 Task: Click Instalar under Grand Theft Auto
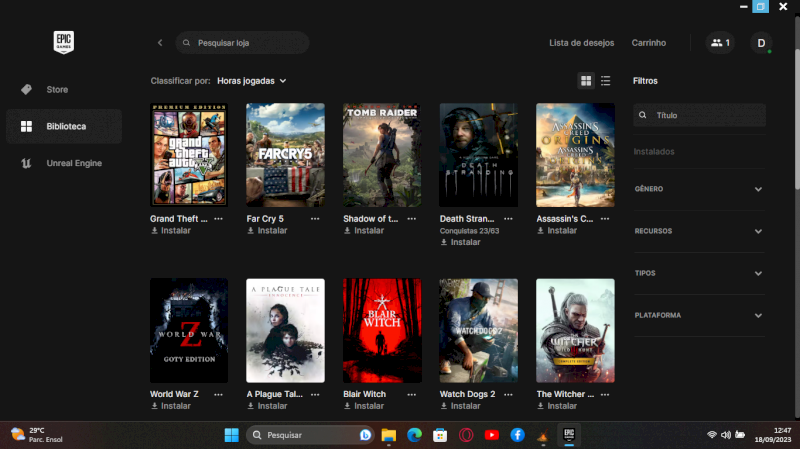pyautogui.click(x=170, y=230)
